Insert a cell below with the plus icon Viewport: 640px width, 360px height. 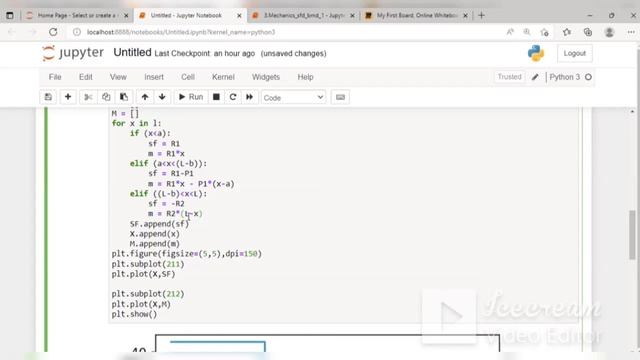68,97
